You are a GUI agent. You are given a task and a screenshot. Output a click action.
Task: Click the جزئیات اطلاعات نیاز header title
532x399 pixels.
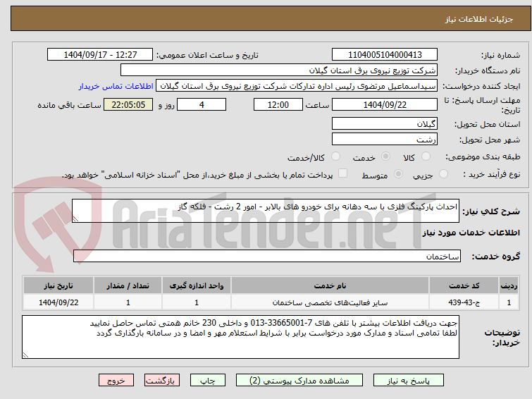[479, 19]
